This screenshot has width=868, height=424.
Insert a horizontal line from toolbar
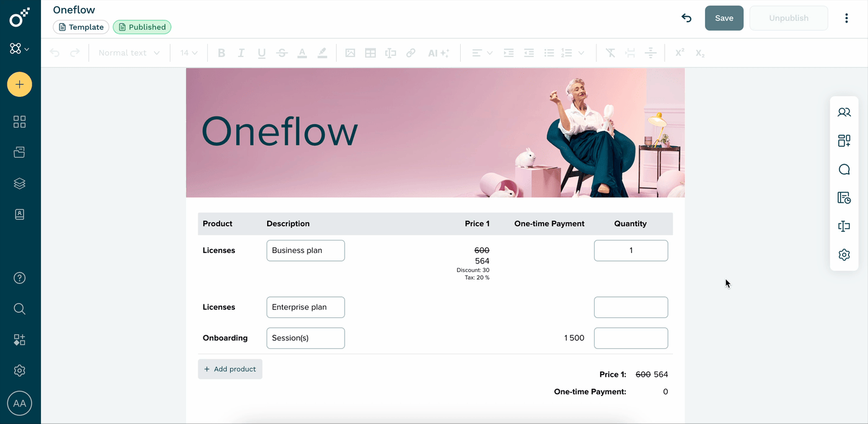click(x=650, y=53)
